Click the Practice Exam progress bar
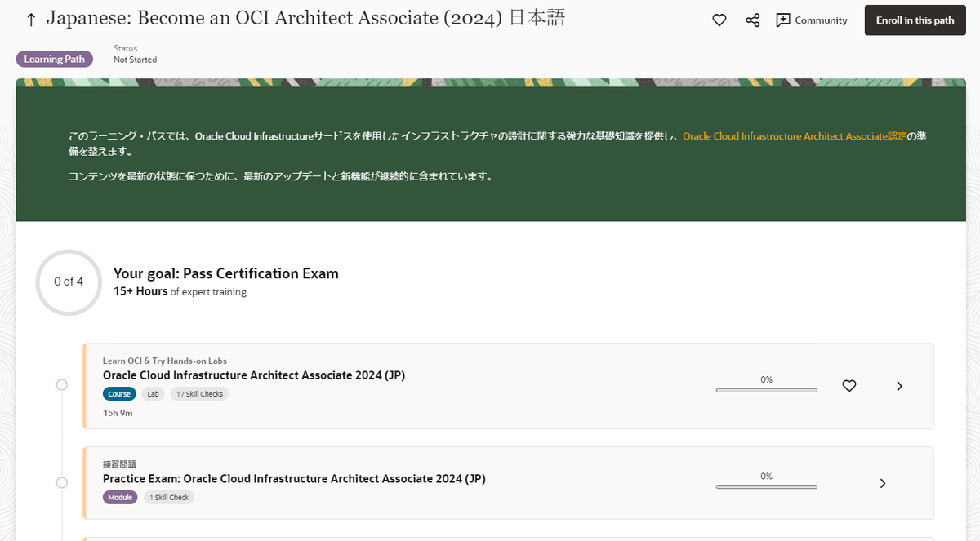The image size is (980, 541). 766,487
